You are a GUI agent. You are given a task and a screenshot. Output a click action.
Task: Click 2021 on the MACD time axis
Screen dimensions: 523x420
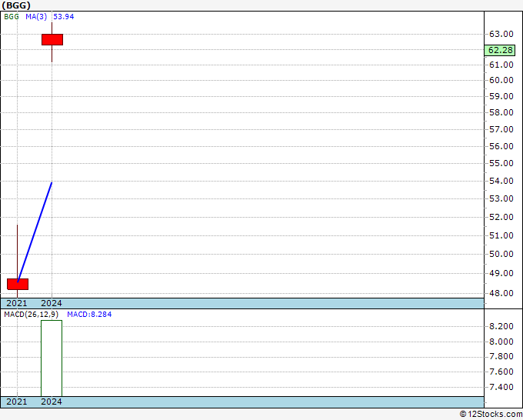pyautogui.click(x=17, y=402)
